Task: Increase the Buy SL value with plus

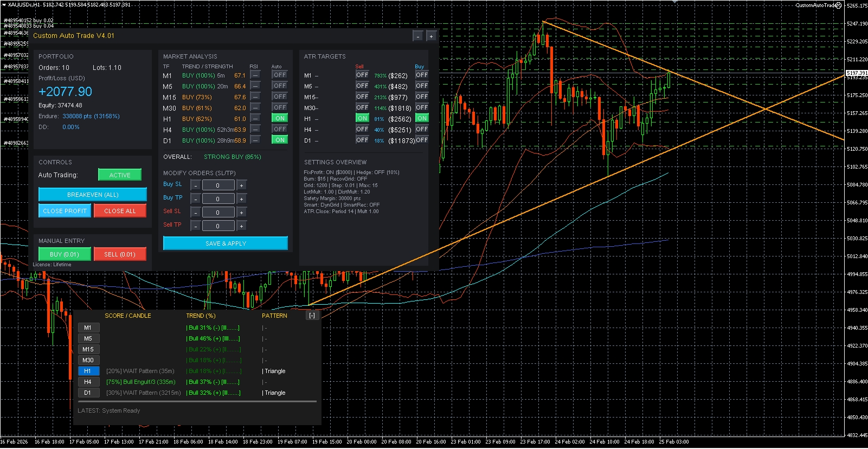Action: [x=241, y=185]
